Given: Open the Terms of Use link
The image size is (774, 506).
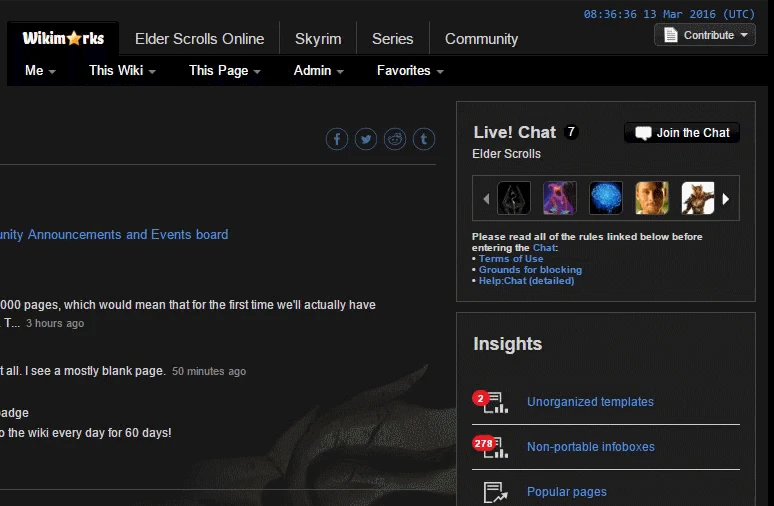Looking at the screenshot, I should pos(511,259).
